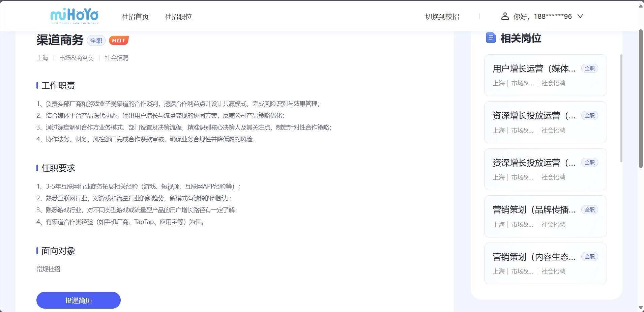Expand the account dropdown arrow
Screen dimensions: 644x312
pos(580,16)
